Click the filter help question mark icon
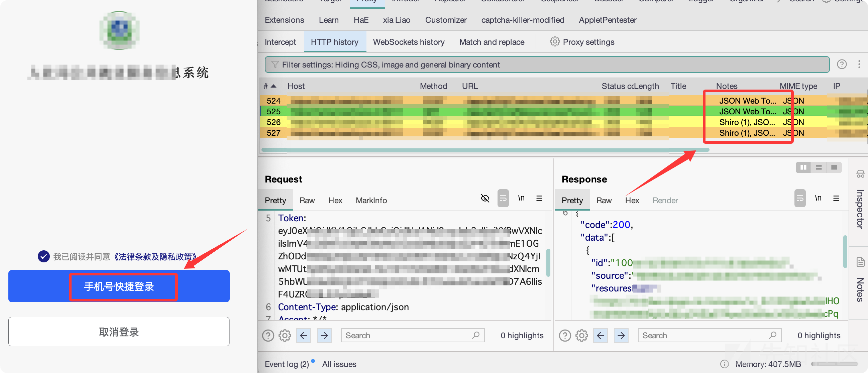The image size is (868, 373). point(841,64)
